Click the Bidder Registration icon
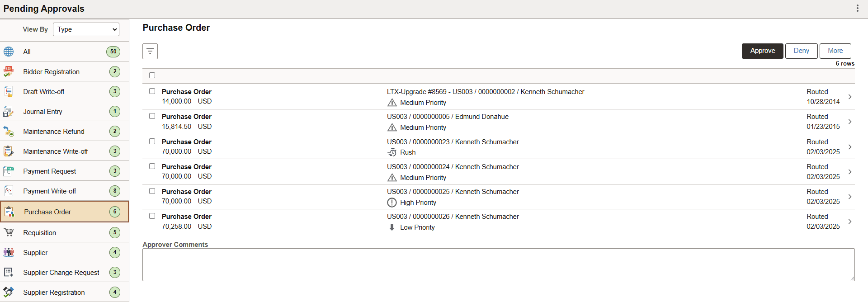The image size is (868, 302). tap(9, 71)
